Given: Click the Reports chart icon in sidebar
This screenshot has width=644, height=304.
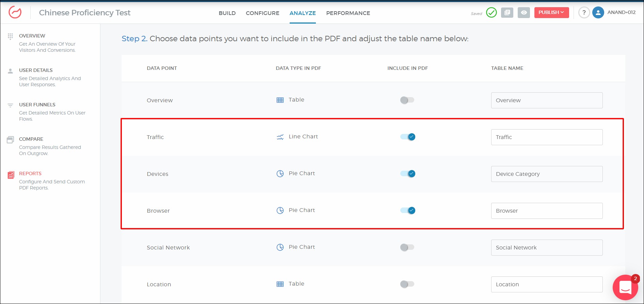Looking at the screenshot, I should coord(11,175).
